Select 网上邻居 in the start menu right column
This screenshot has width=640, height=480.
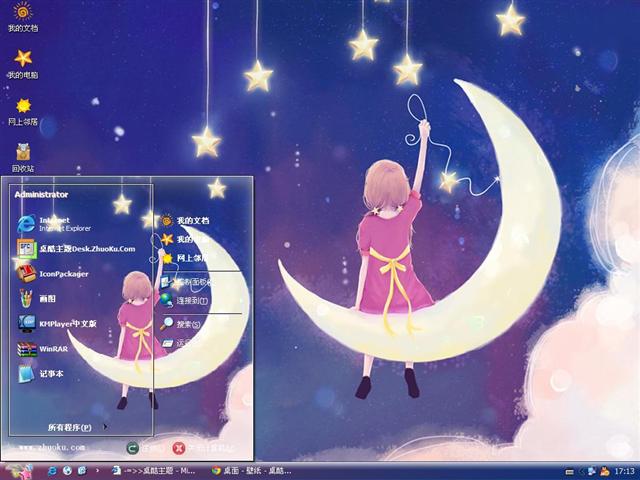[x=185, y=258]
